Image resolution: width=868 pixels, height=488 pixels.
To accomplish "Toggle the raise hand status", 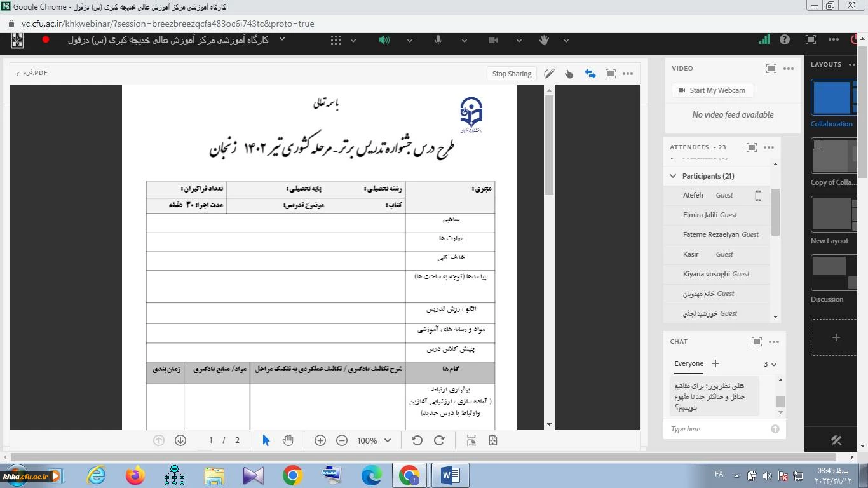I will [544, 40].
